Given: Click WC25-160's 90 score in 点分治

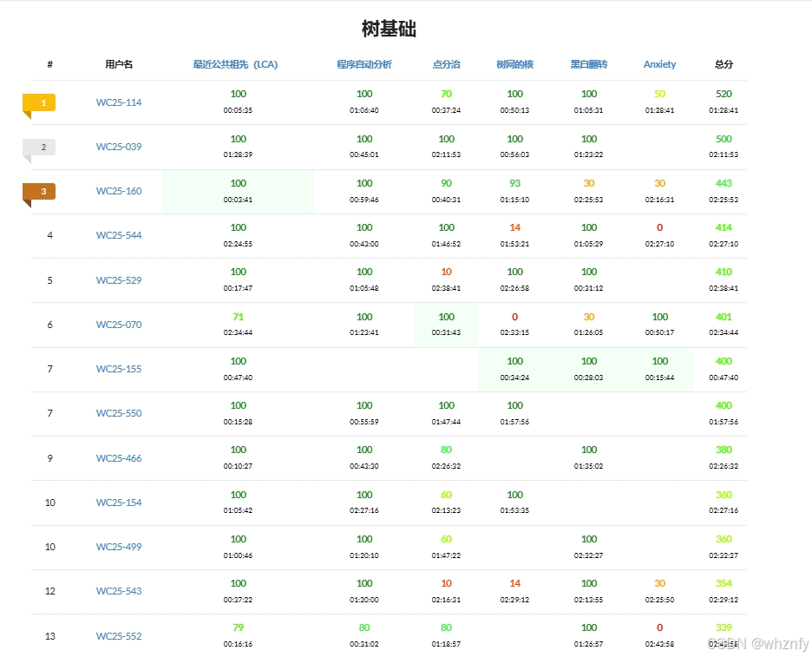Looking at the screenshot, I should 446,183.
